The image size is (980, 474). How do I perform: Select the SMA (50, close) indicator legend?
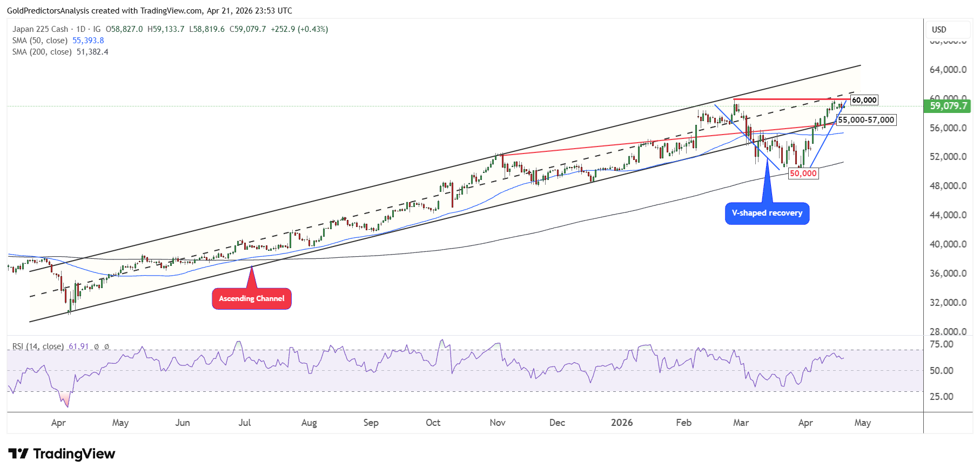40,41
